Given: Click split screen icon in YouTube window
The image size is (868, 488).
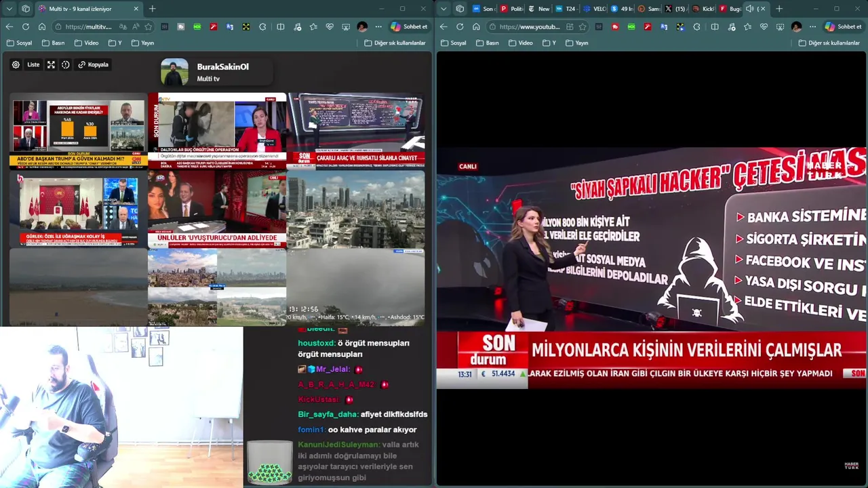Looking at the screenshot, I should pos(715,26).
